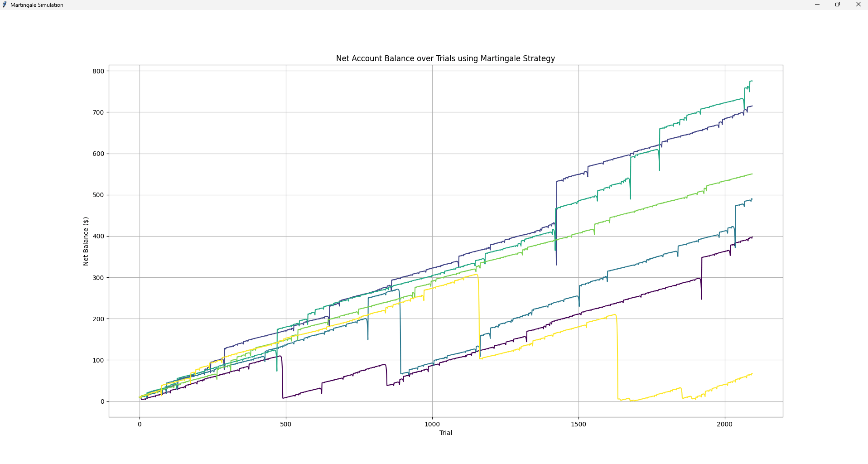Click the dark purple line's endpoint near 400

tap(752, 237)
